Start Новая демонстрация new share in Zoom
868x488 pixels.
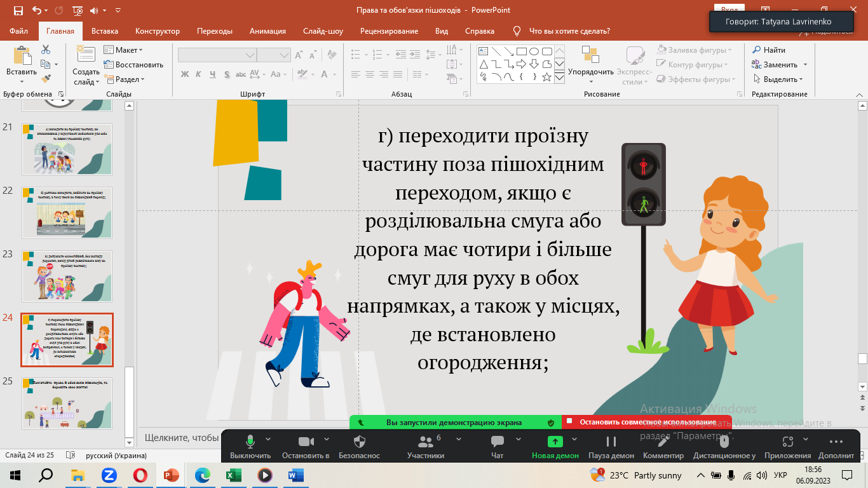(x=555, y=447)
